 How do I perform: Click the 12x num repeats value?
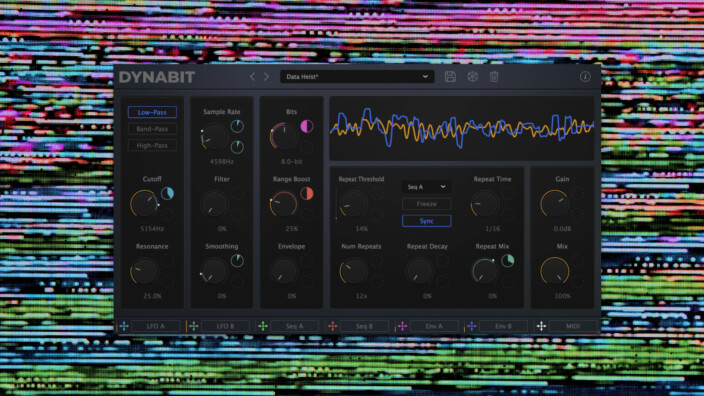(x=361, y=296)
